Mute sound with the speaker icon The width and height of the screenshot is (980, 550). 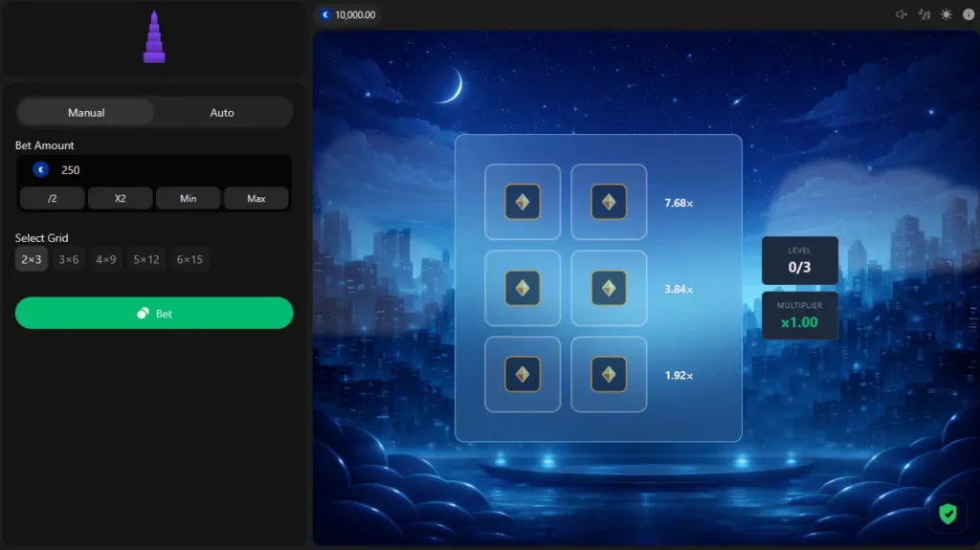click(901, 14)
